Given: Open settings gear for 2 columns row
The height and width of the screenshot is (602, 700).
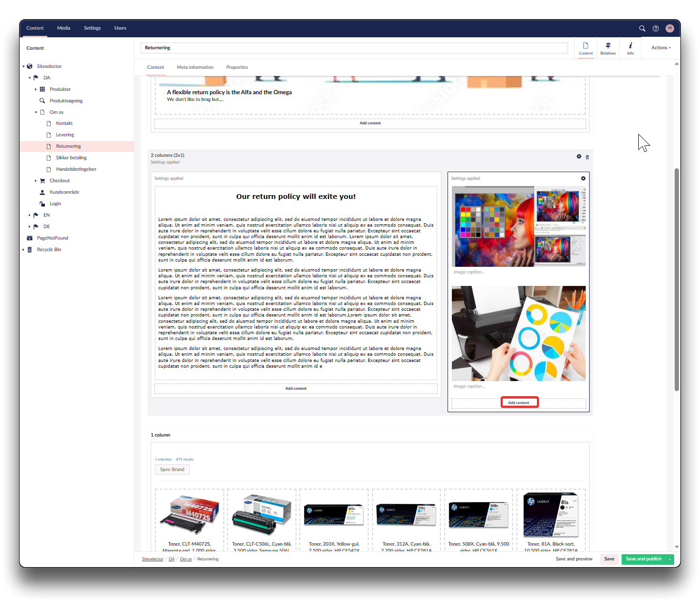Looking at the screenshot, I should (x=579, y=156).
